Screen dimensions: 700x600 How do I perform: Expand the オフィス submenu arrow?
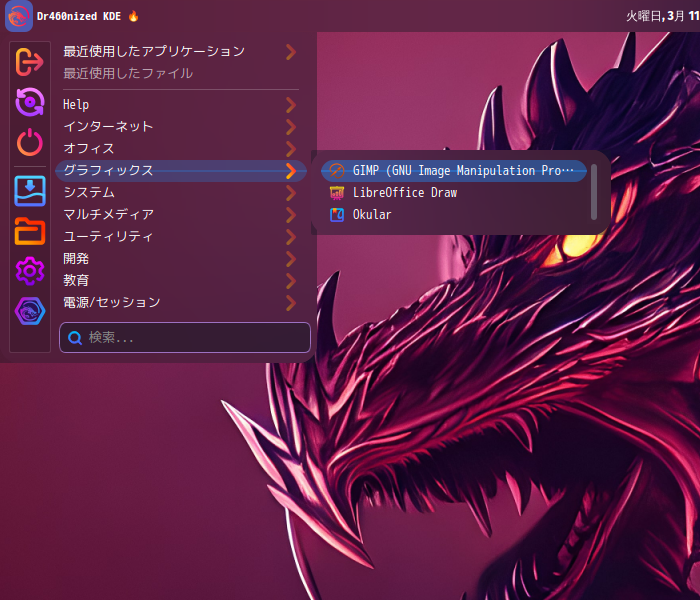(x=291, y=149)
